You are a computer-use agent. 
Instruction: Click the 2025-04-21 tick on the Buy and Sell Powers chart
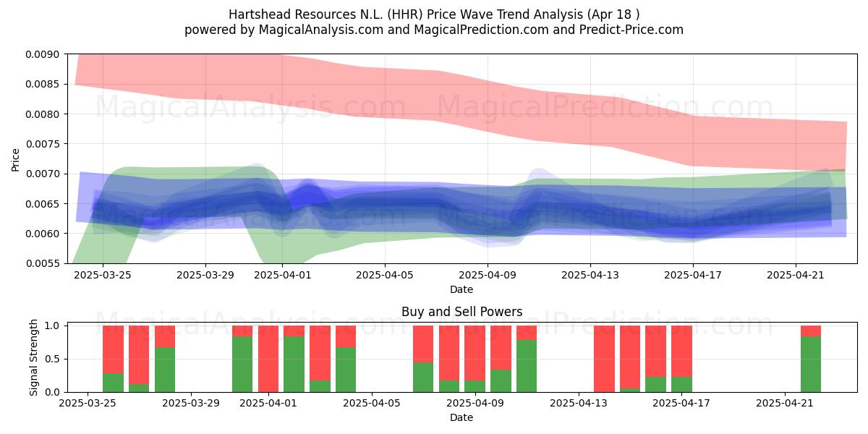pos(785,404)
